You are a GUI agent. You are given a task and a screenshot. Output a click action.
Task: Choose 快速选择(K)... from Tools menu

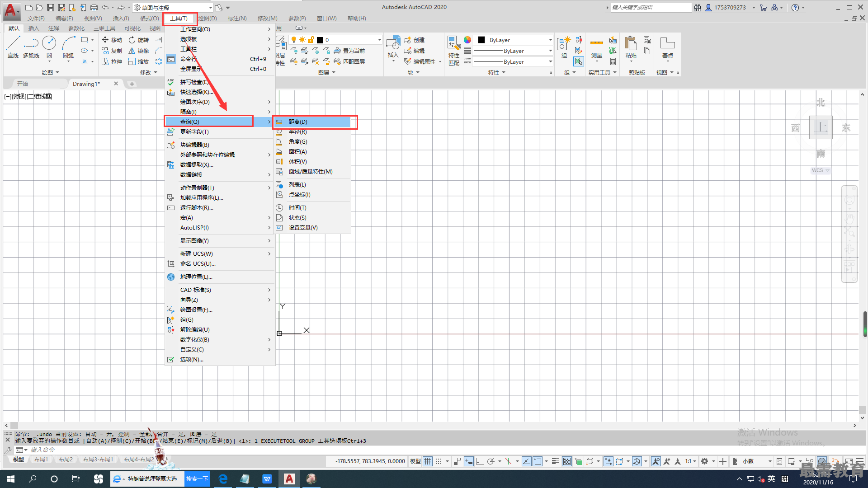point(220,92)
